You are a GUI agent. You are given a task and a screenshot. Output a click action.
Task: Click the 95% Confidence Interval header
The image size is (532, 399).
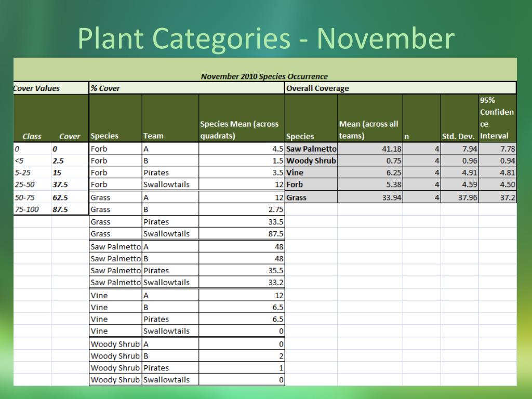497,118
